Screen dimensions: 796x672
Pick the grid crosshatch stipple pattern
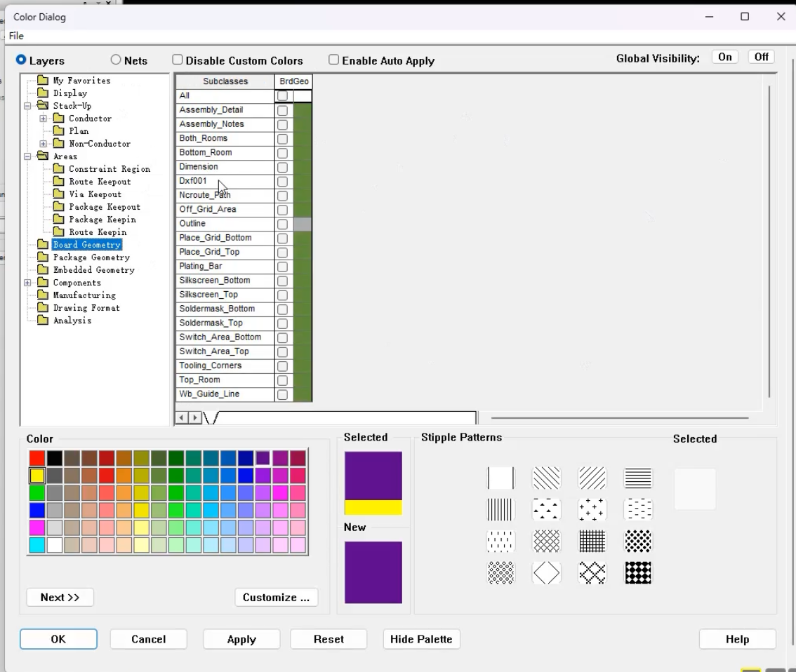click(592, 541)
